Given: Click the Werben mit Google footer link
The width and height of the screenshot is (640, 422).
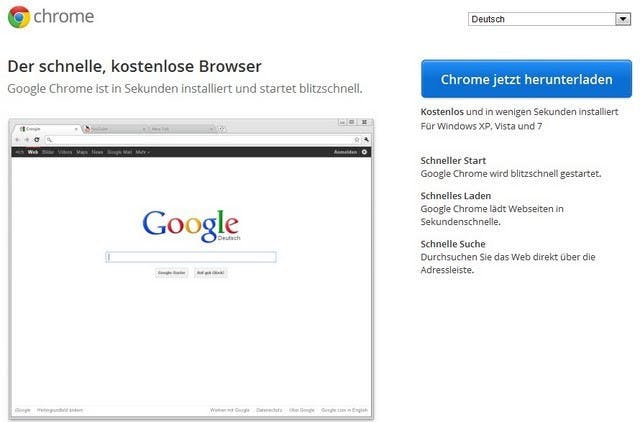Looking at the screenshot, I should [229, 410].
